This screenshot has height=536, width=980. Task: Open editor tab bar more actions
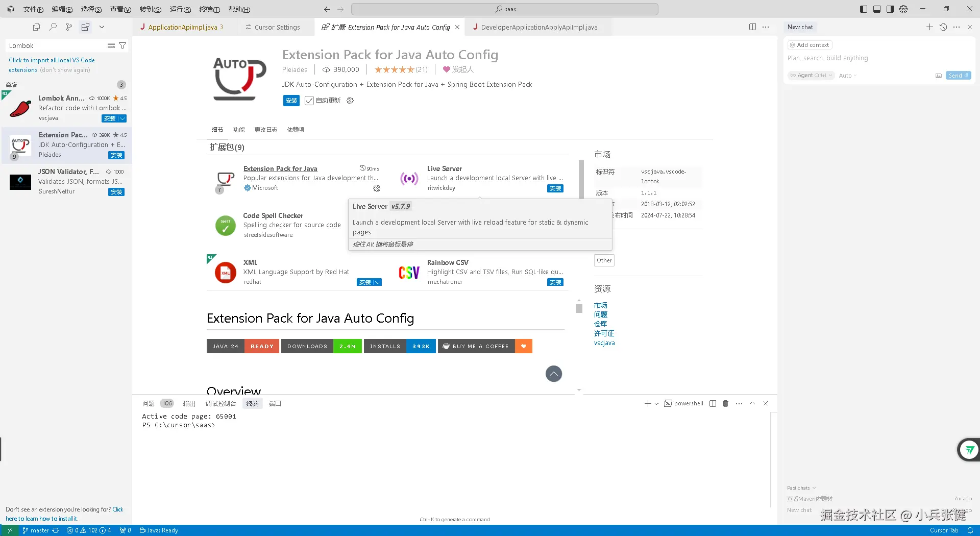[x=766, y=27]
